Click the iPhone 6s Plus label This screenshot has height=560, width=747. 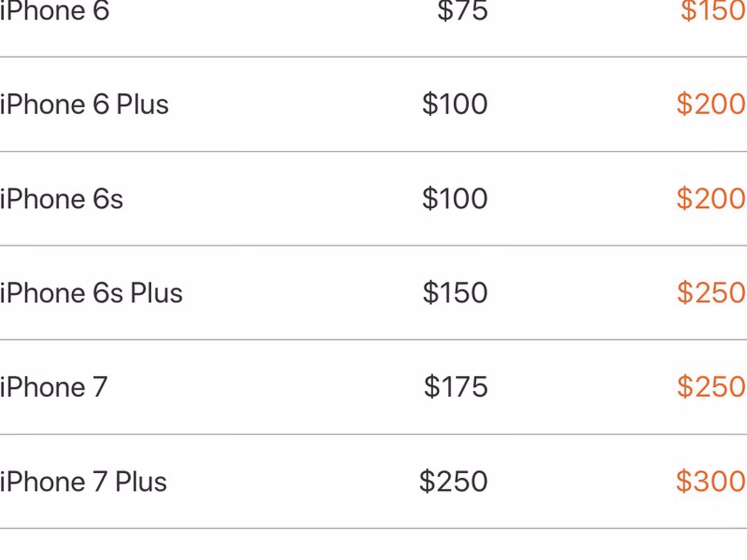pos(91,293)
